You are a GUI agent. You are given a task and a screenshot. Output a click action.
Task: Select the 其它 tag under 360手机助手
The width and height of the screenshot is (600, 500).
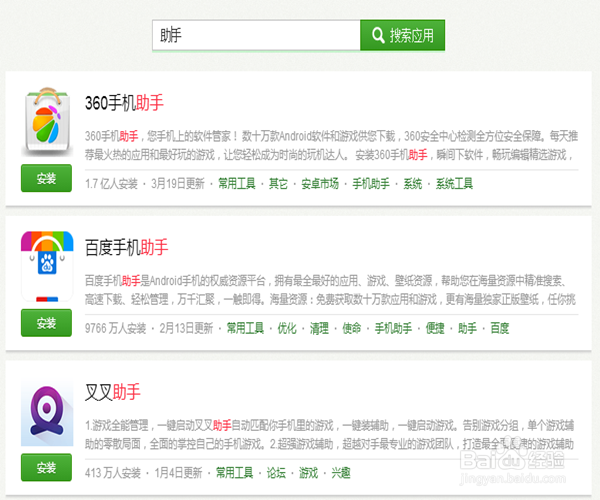[278, 184]
